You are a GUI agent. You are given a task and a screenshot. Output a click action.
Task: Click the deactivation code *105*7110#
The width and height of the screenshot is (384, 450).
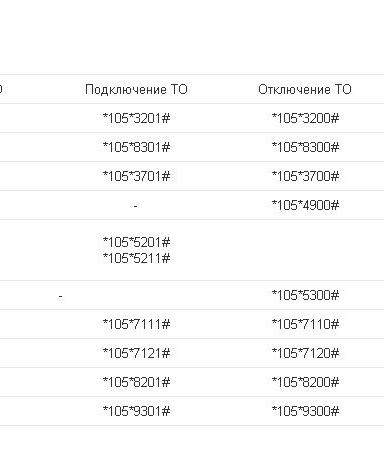point(305,324)
